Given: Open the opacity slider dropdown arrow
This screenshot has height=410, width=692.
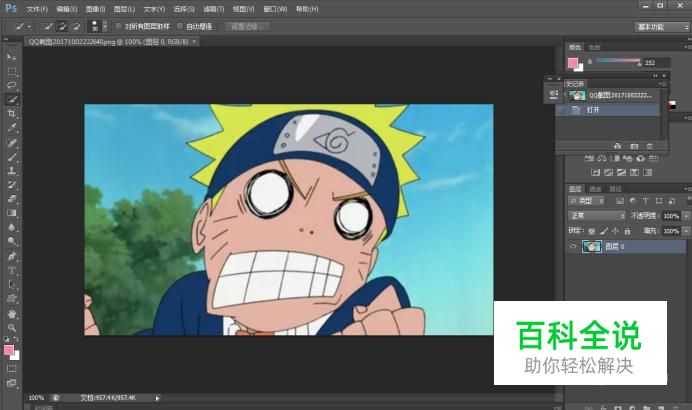Looking at the screenshot, I should (x=686, y=216).
